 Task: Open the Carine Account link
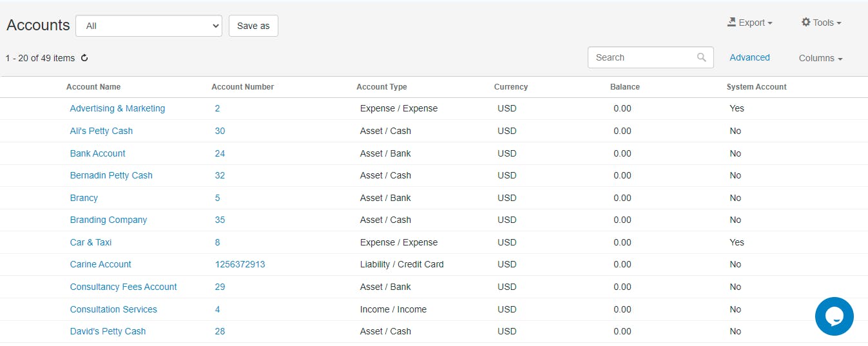[x=101, y=264]
